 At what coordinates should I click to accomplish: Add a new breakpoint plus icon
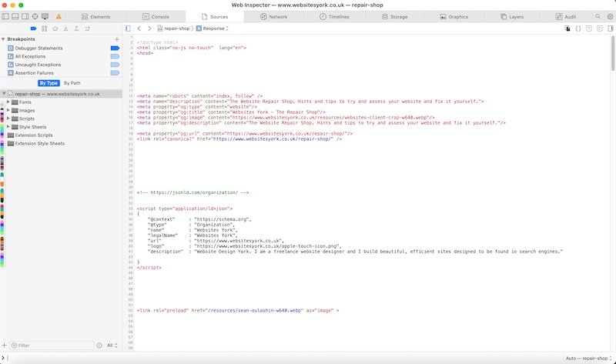click(117, 39)
